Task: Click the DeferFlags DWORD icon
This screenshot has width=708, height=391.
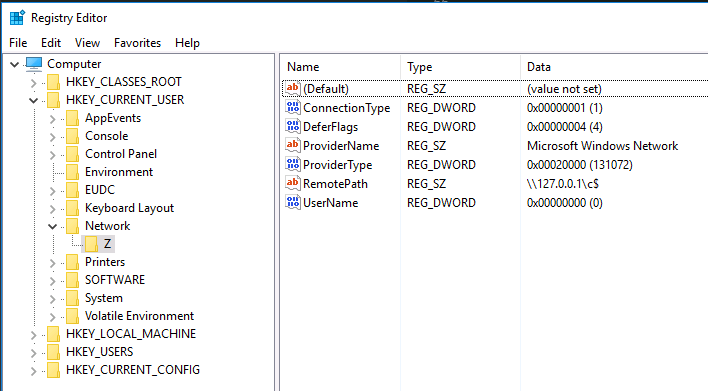Action: coord(293,126)
